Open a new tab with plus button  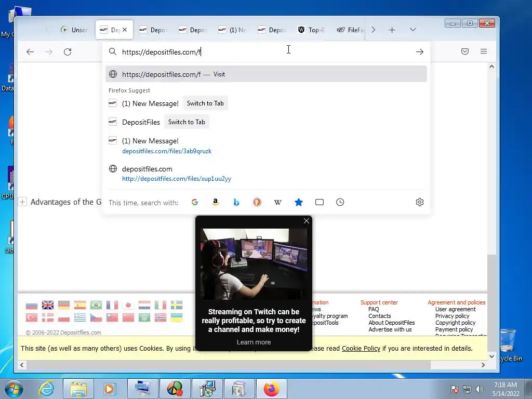(x=392, y=30)
